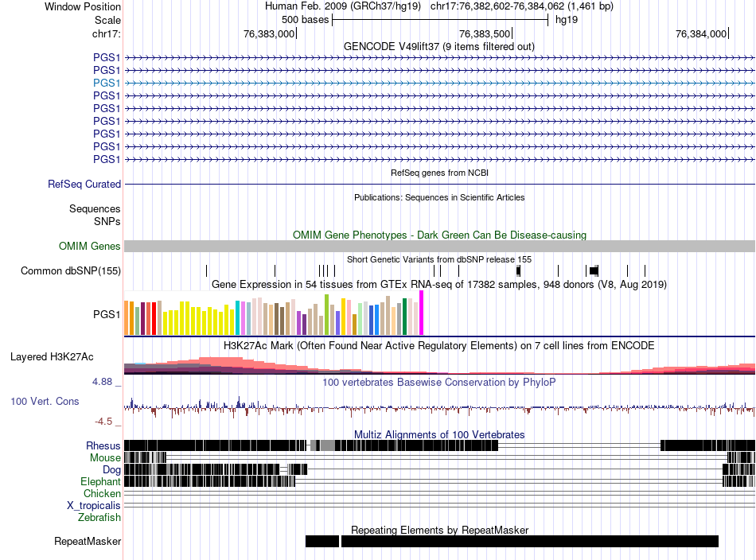Click the Mouse species label
This screenshot has width=756, height=560.
pyautogui.click(x=105, y=458)
